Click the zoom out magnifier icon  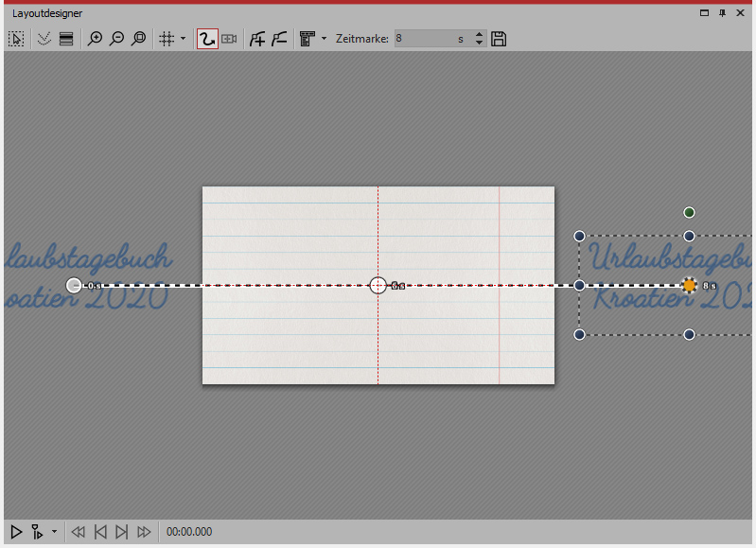[x=116, y=39]
